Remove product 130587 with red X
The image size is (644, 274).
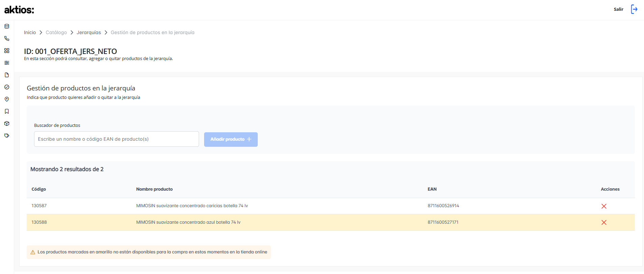coord(604,206)
